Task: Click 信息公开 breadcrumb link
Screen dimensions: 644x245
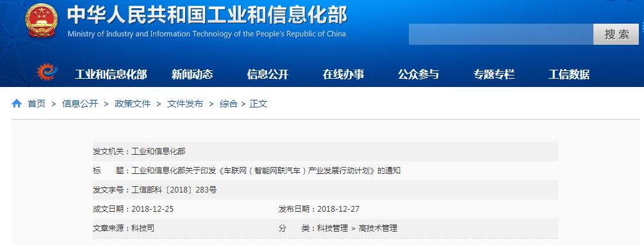Action: pos(80,104)
